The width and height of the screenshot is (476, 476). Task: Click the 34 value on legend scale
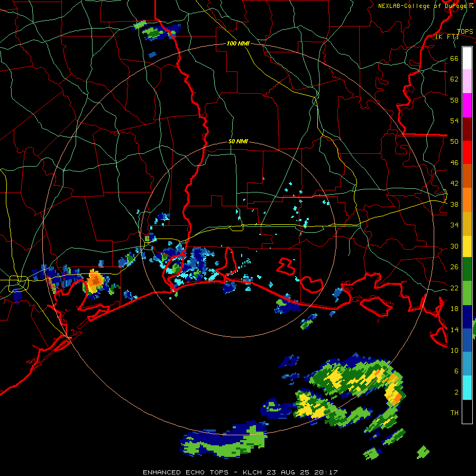click(x=454, y=225)
